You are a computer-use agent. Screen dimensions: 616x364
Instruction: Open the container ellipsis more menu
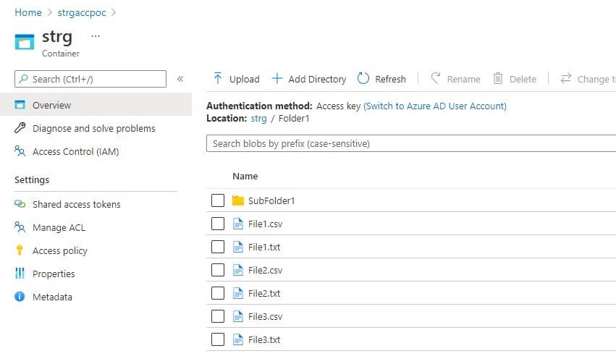(96, 36)
